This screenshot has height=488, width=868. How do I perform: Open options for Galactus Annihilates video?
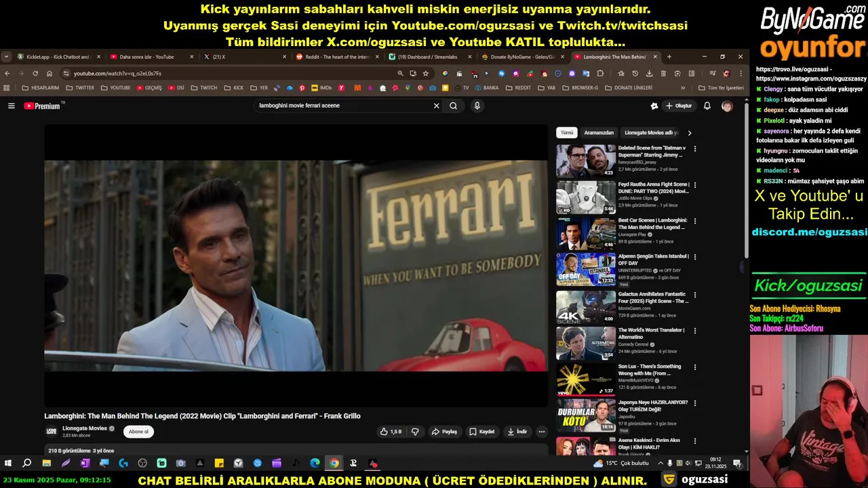click(694, 294)
